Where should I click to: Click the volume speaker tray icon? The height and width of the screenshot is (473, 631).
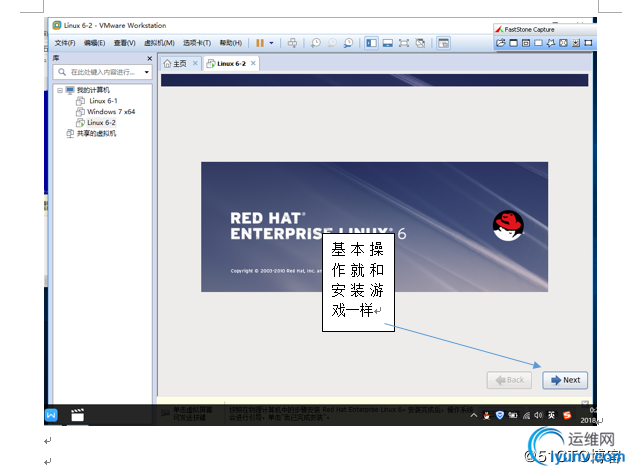tap(538, 415)
